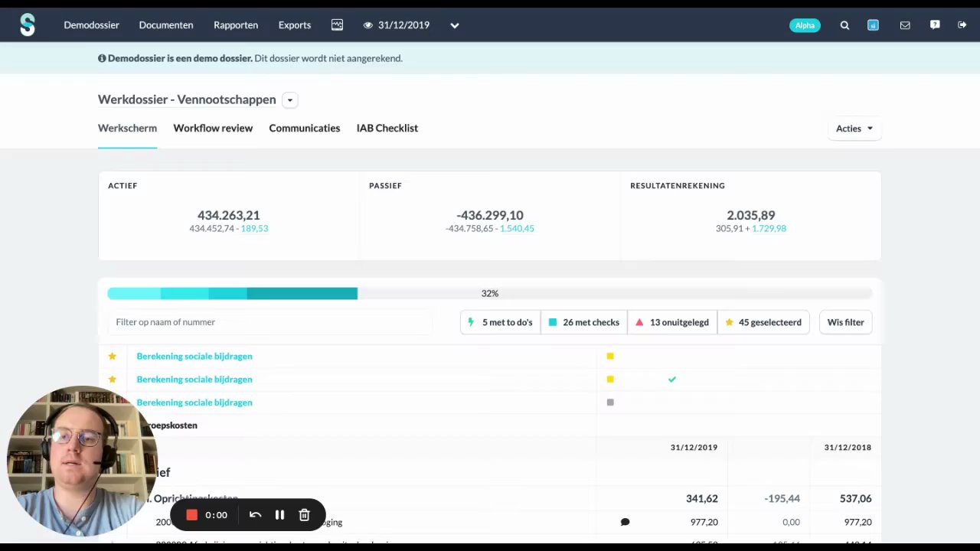Screen dimensions: 980x551
Task: Click the logout arrow icon
Action: 962,25
